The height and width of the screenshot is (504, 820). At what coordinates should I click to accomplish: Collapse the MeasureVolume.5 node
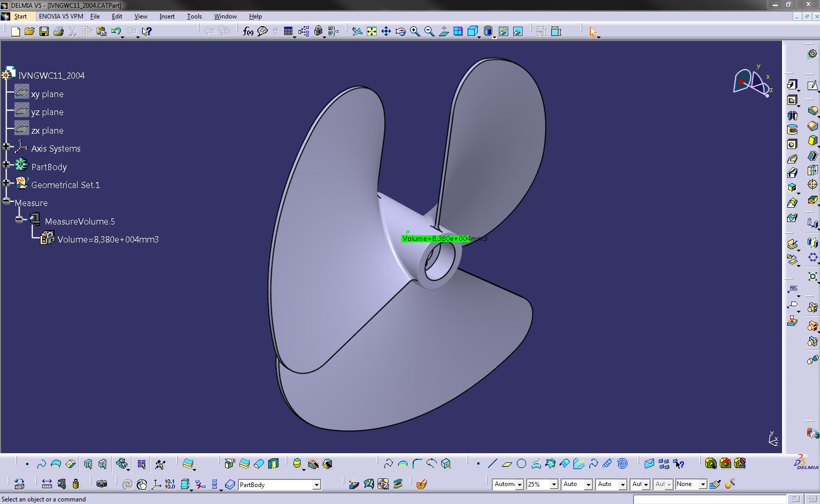tap(19, 220)
